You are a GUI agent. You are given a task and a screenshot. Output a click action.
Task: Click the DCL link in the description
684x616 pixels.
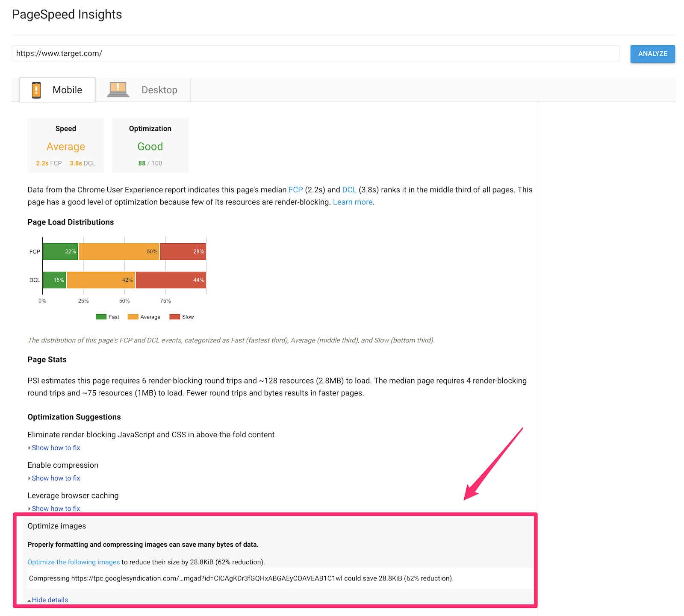[x=349, y=190]
